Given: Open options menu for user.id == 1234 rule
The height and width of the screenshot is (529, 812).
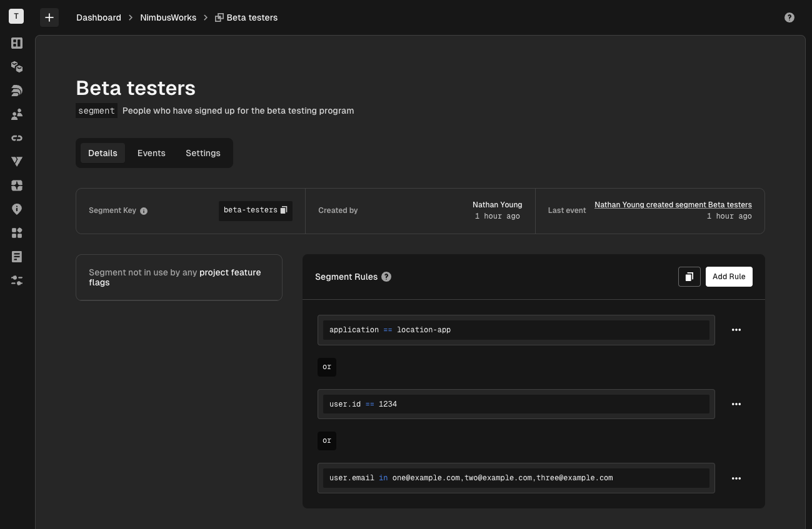Looking at the screenshot, I should (x=736, y=404).
